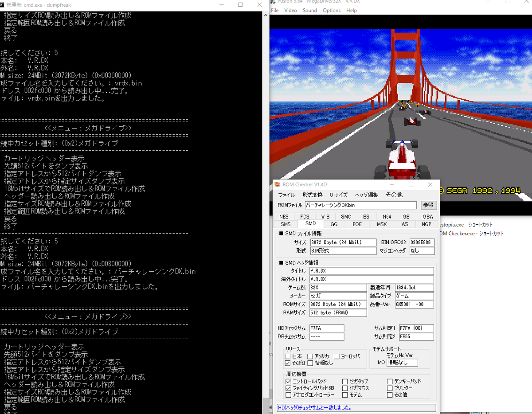Enable the テンキーパッド checkbox
This screenshot has height=414, width=532.
[390, 381]
